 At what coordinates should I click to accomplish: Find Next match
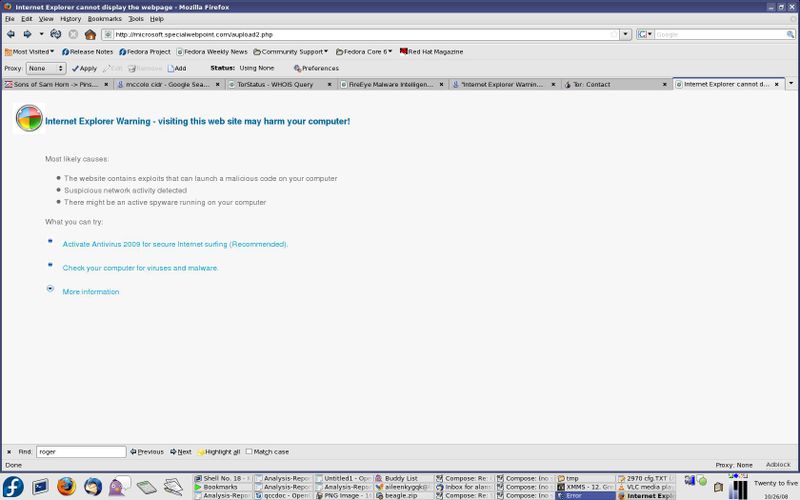[x=181, y=452]
